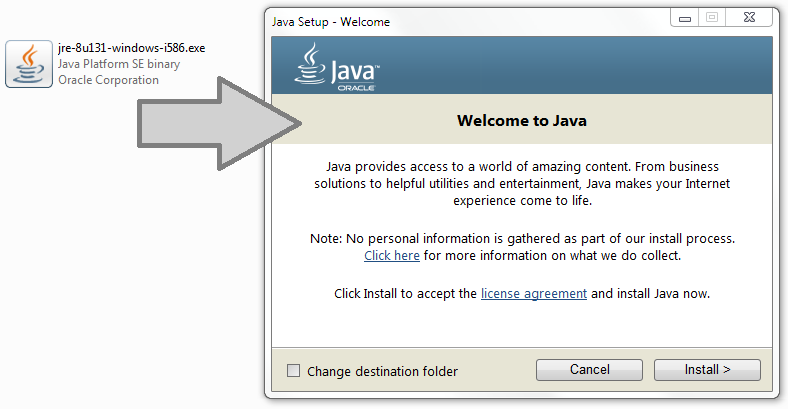The height and width of the screenshot is (409, 788).
Task: Close the Java Setup dialog
Action: click(x=749, y=18)
